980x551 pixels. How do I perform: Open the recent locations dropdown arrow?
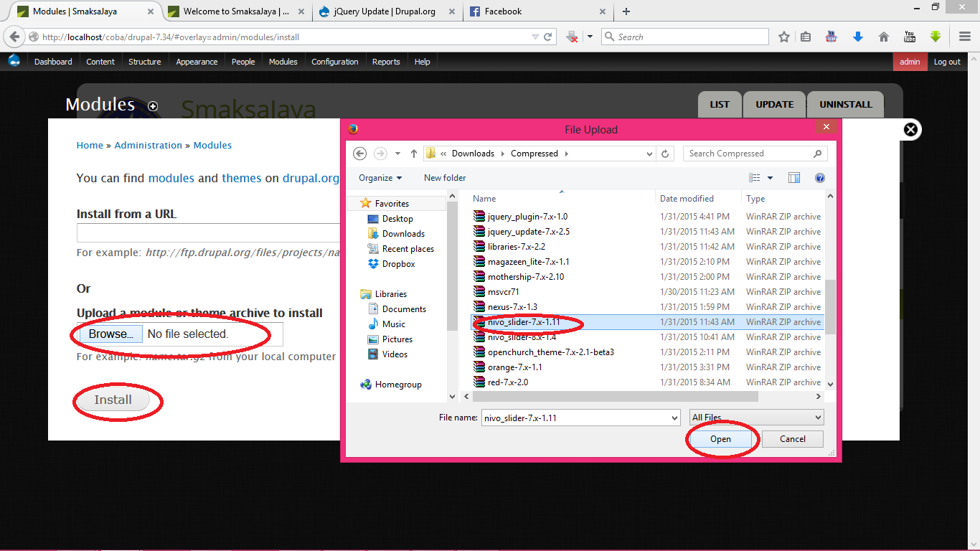pyautogui.click(x=397, y=154)
